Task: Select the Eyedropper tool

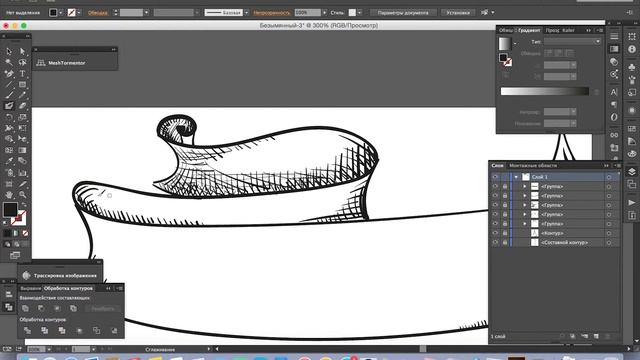Action: [x=9, y=161]
